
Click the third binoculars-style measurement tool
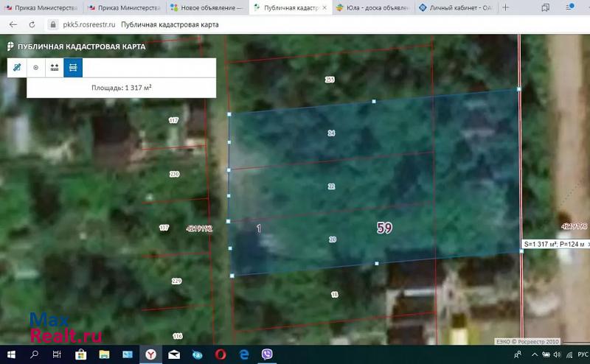[54, 67]
